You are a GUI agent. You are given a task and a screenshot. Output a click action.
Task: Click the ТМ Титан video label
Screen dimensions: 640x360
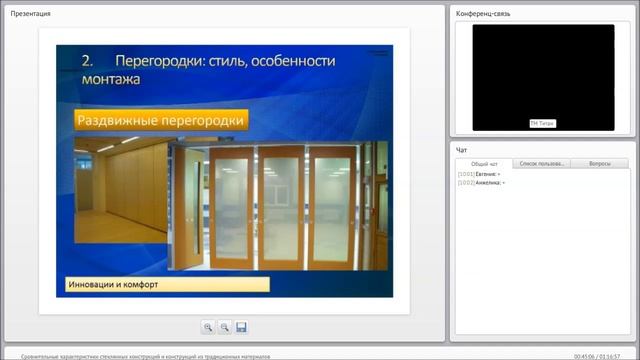coord(542,123)
